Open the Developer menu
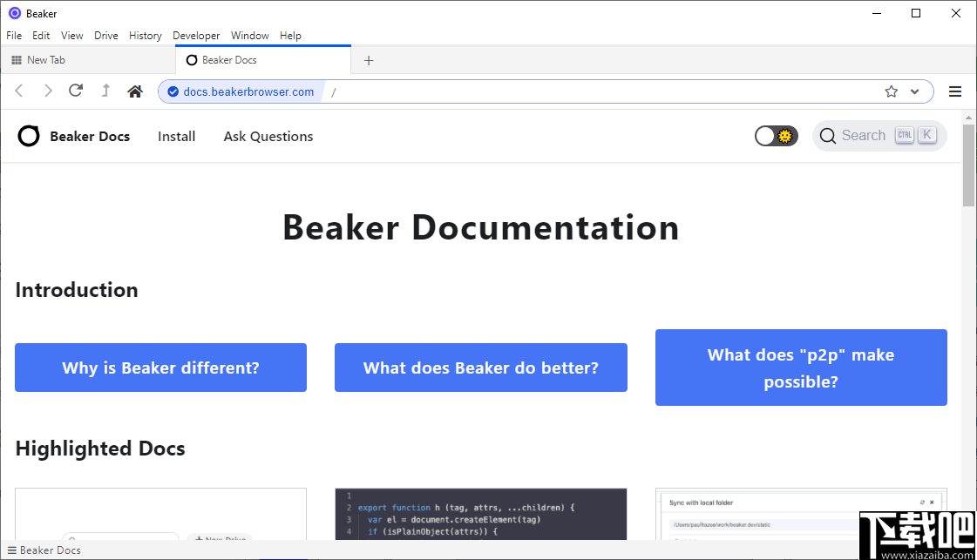The height and width of the screenshot is (560, 977). (x=196, y=36)
